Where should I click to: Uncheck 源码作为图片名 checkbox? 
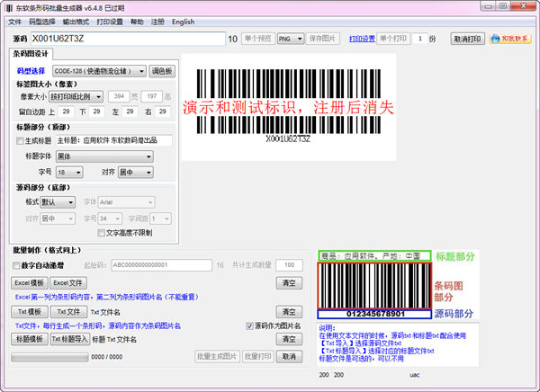[x=250, y=325]
